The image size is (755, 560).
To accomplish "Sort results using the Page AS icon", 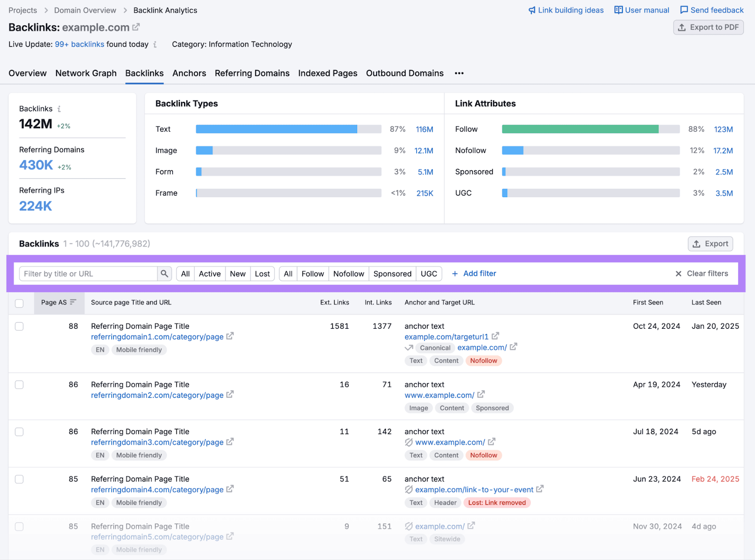I will [74, 302].
